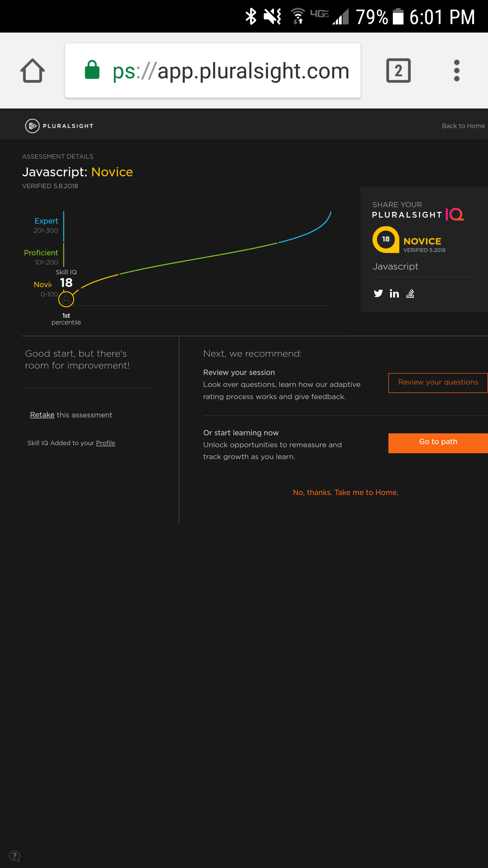Click the Next, we recommend heading
The image size is (488, 868).
click(x=252, y=354)
